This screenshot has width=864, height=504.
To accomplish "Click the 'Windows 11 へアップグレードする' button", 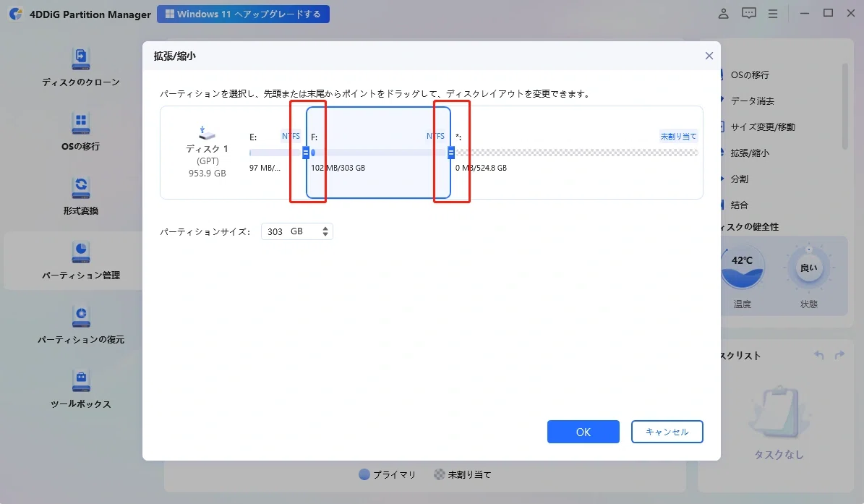I will (243, 14).
